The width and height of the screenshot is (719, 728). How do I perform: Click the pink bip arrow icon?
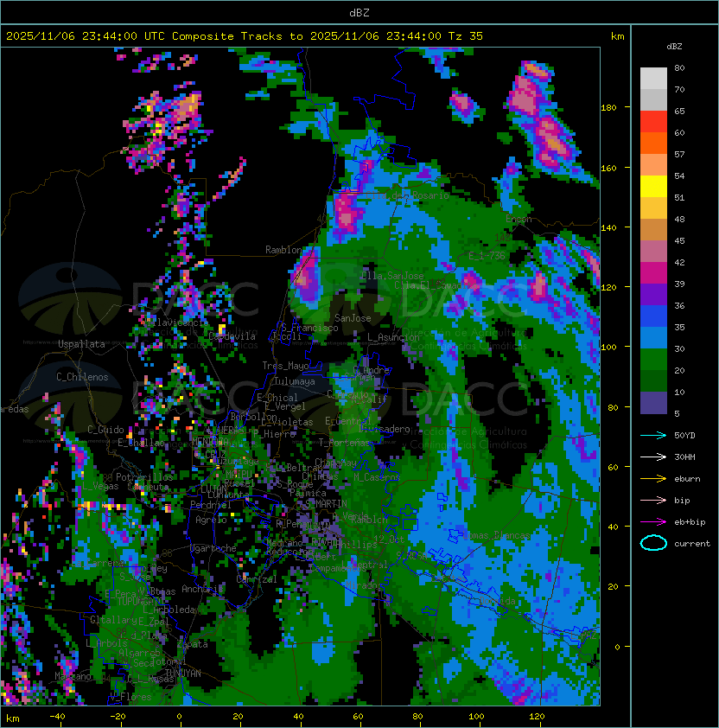pos(653,500)
